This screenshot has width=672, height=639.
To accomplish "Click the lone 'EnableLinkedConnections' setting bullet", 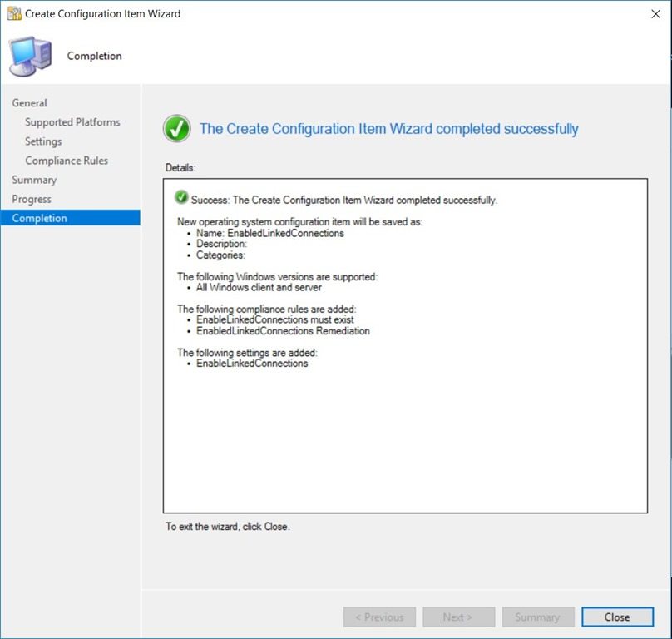I will (x=252, y=364).
